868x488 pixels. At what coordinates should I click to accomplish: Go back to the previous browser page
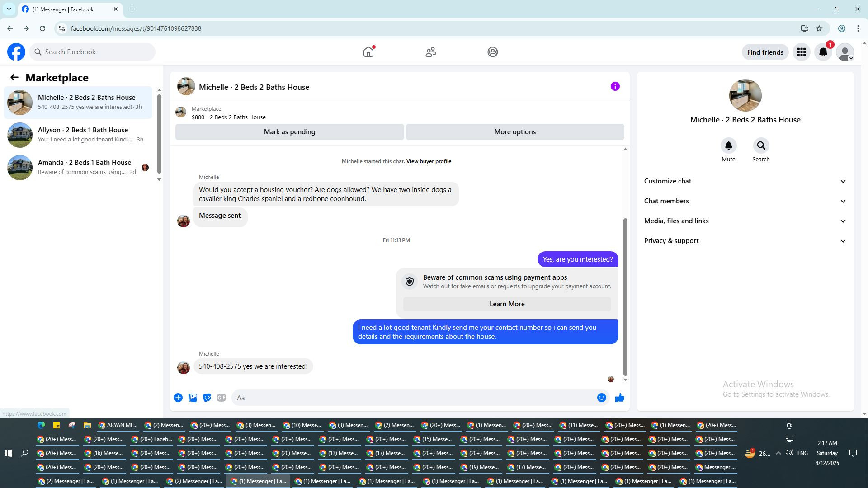click(x=10, y=28)
